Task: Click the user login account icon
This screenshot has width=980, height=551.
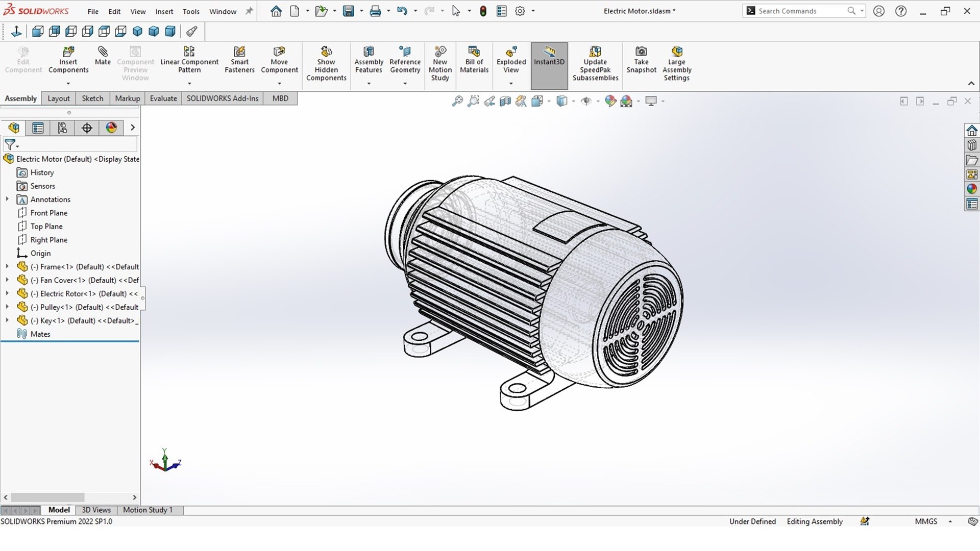Action: point(878,11)
